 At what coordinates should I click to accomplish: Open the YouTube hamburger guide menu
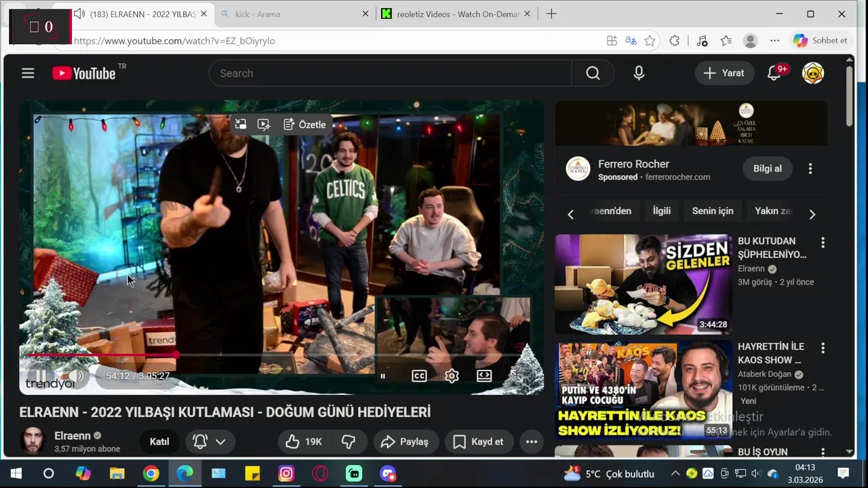point(28,73)
